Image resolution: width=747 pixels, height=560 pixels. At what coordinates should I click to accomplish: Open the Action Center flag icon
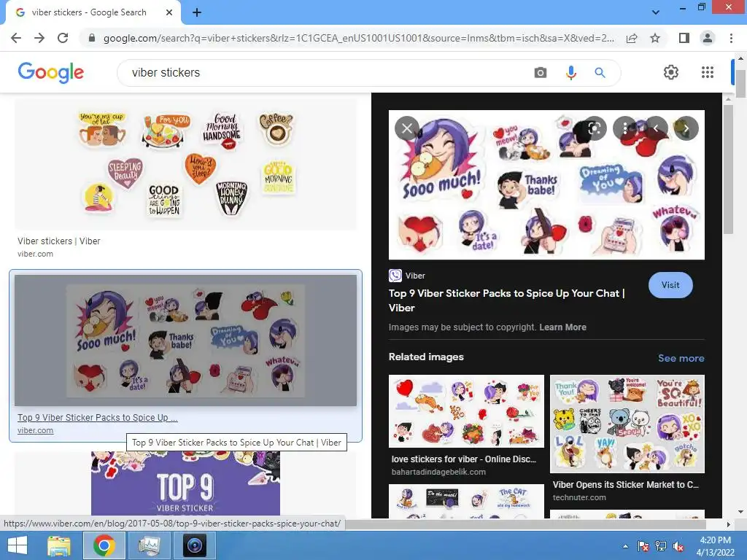click(643, 546)
